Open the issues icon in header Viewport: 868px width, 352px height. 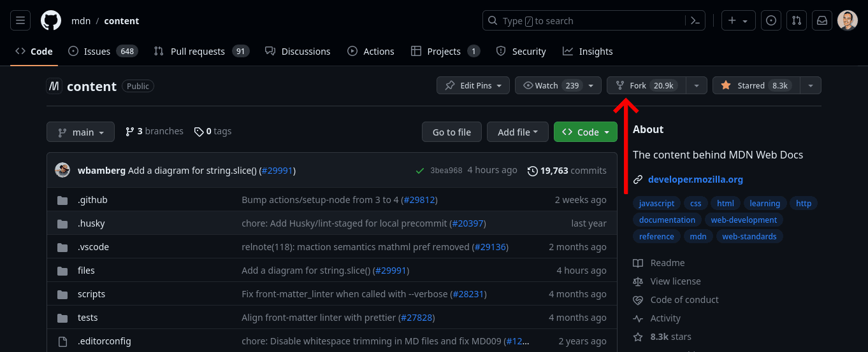[x=771, y=20]
